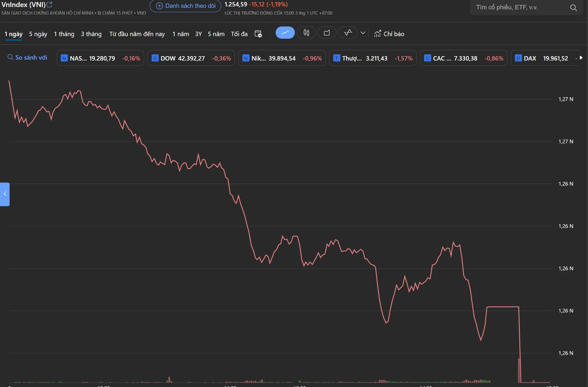This screenshot has width=588, height=387.
Task: Select the 5 ngày time range
Action: pyautogui.click(x=38, y=34)
